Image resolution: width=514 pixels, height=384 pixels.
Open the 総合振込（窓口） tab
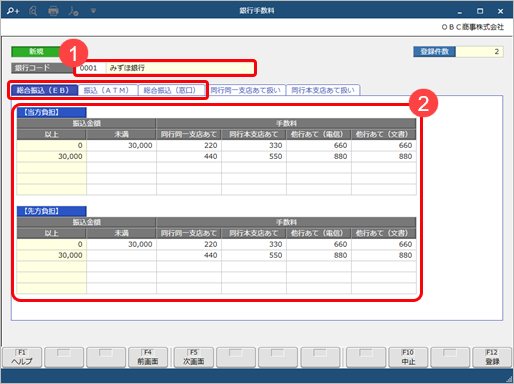171,90
